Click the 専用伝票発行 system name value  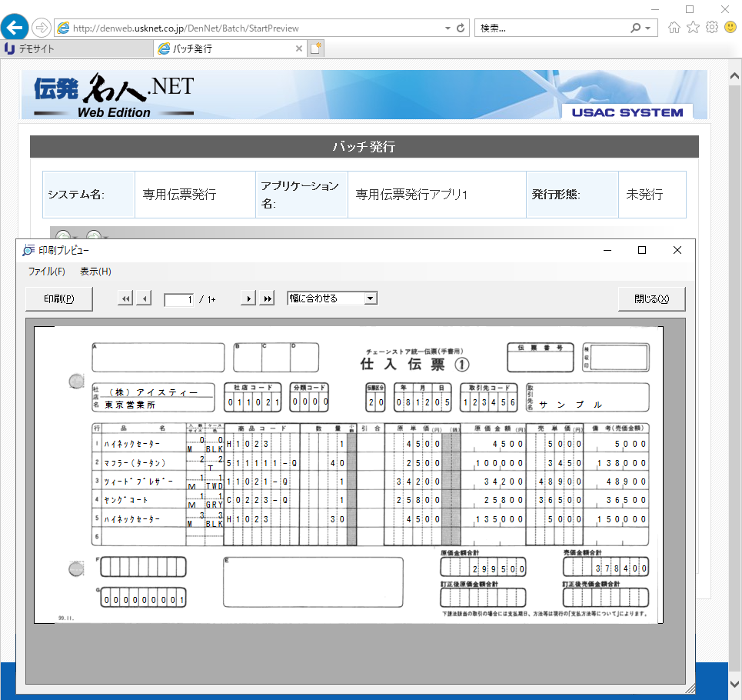(x=179, y=195)
